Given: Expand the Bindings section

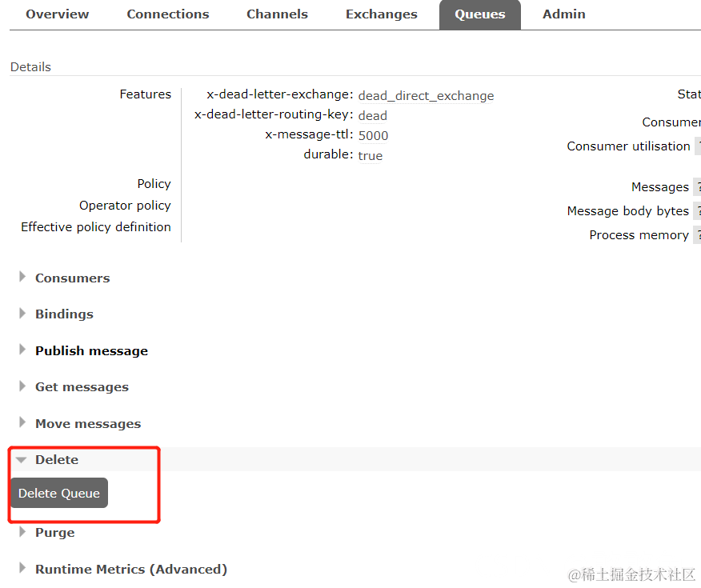Looking at the screenshot, I should [64, 314].
